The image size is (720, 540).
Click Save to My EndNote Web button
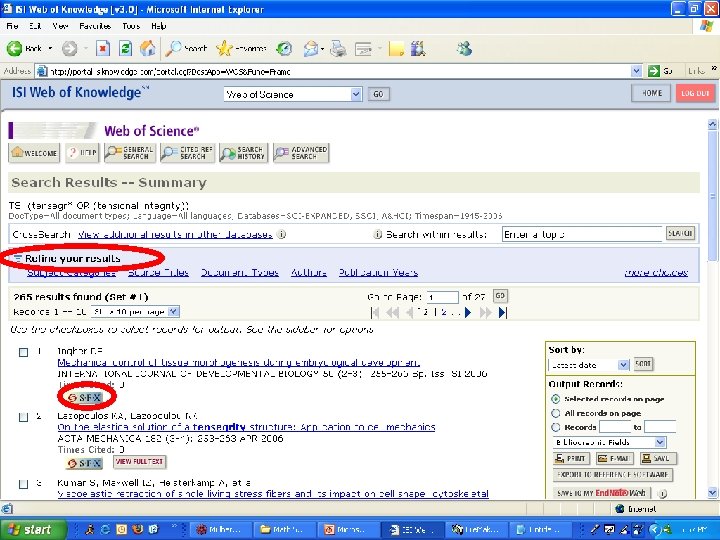[602, 493]
